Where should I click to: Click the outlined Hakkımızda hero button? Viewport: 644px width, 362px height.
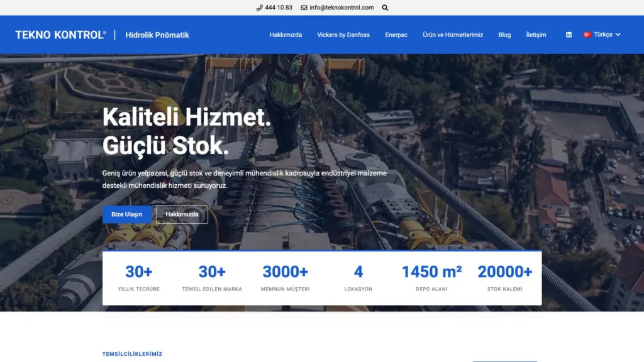pos(182,214)
